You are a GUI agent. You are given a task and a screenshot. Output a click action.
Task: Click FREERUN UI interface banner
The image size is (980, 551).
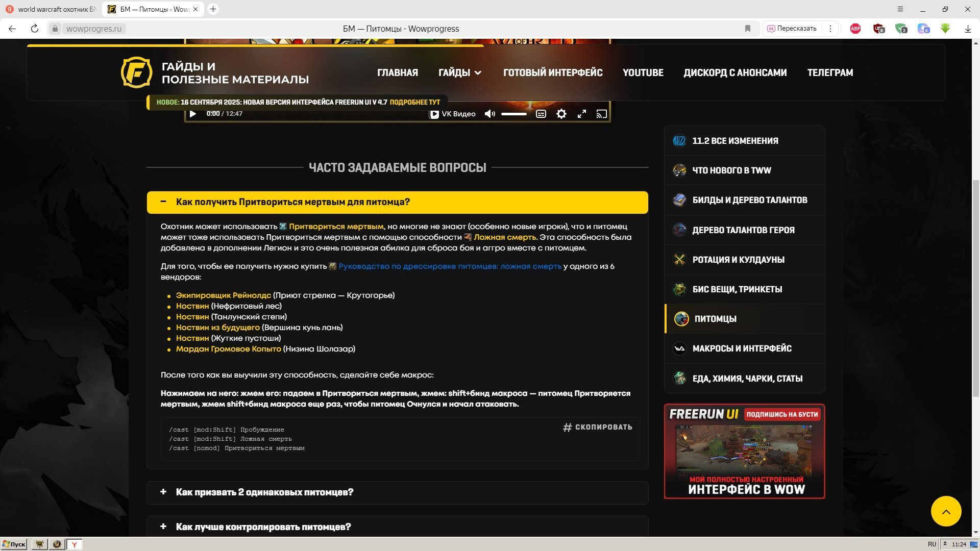click(x=744, y=452)
